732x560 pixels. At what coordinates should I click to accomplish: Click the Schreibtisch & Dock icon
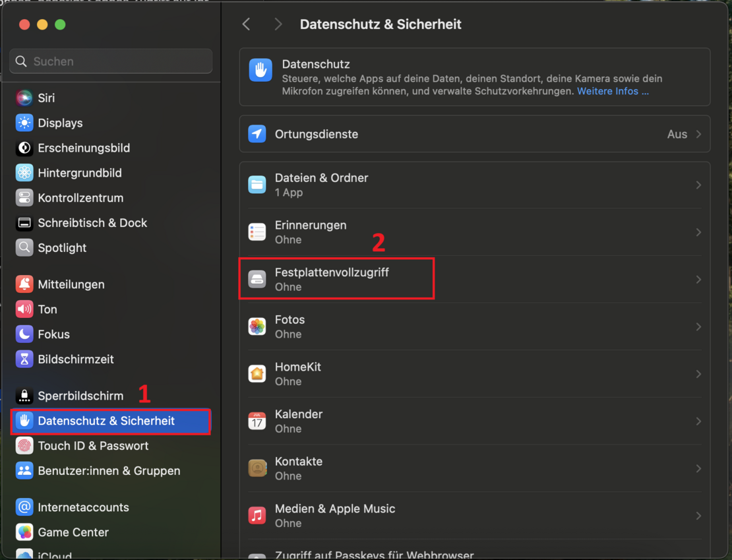click(24, 223)
